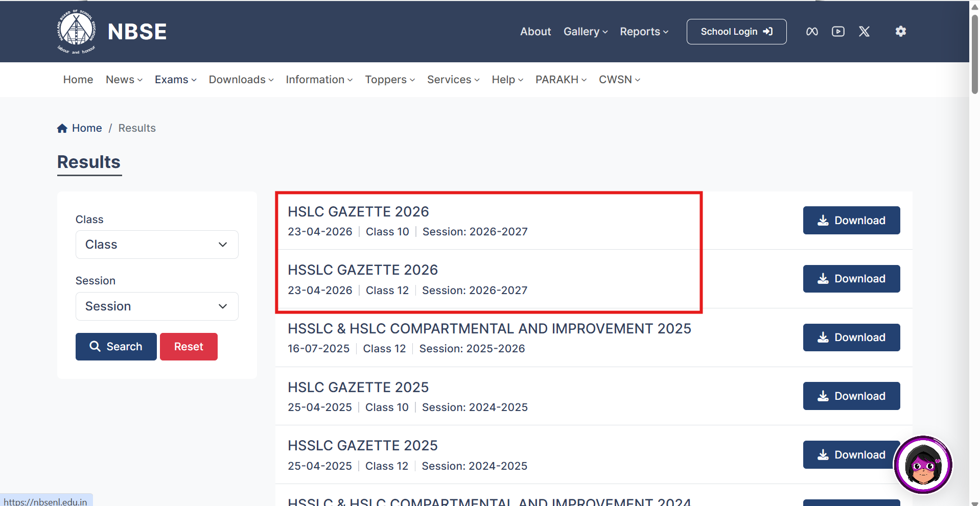
Task: Open the chatbot avatar assistant
Action: click(x=923, y=465)
